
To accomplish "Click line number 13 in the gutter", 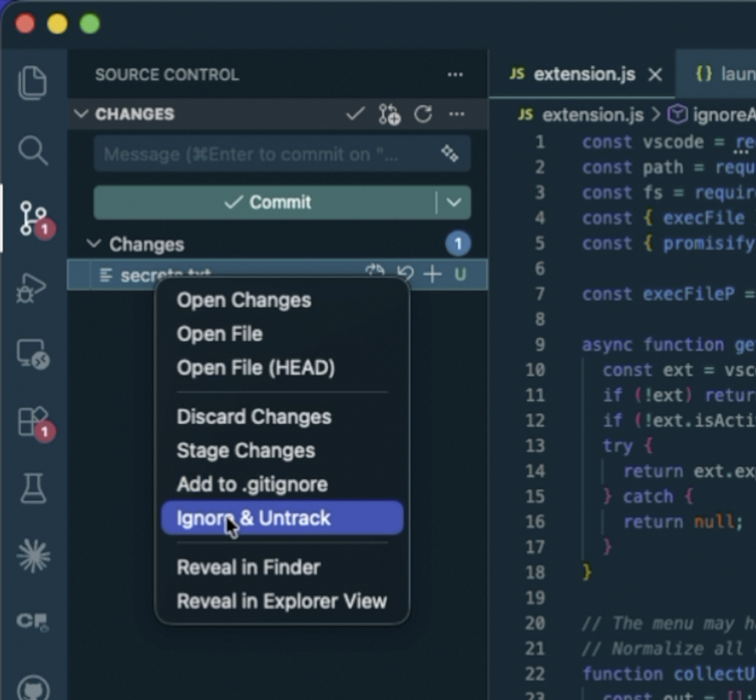I will (535, 445).
